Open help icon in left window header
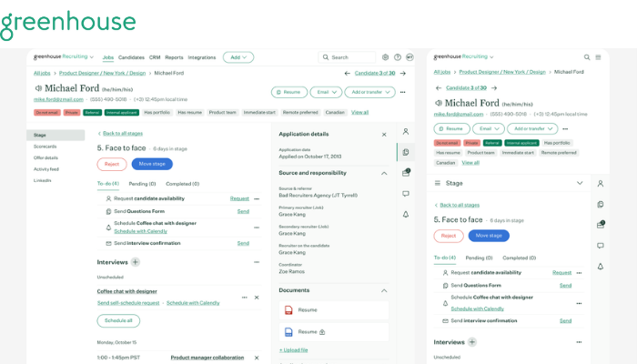This screenshot has height=364, width=637. [x=398, y=57]
